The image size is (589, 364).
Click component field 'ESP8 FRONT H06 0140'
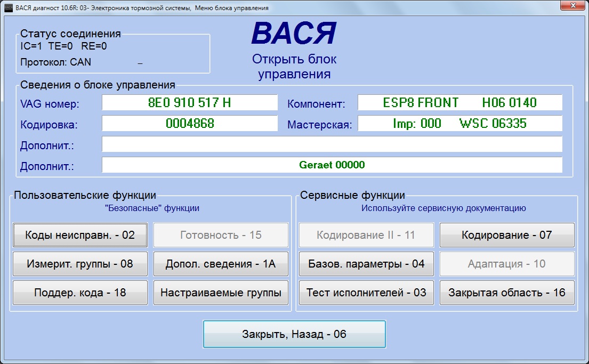pyautogui.click(x=460, y=102)
